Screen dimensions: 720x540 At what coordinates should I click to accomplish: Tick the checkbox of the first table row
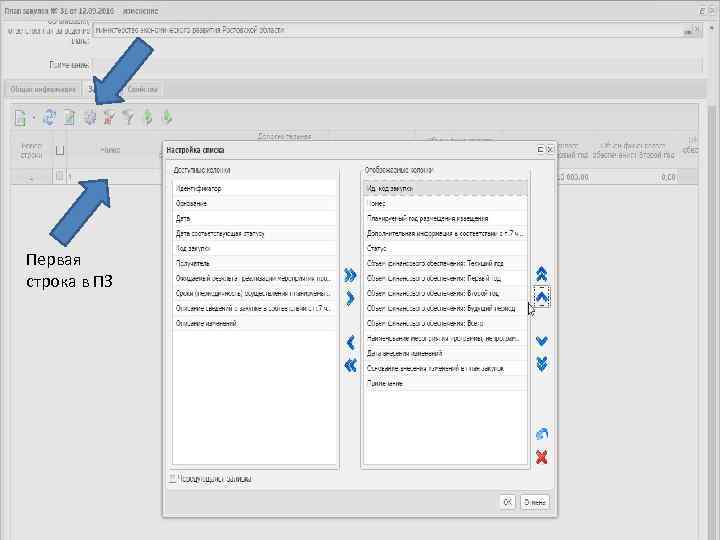coord(60,176)
